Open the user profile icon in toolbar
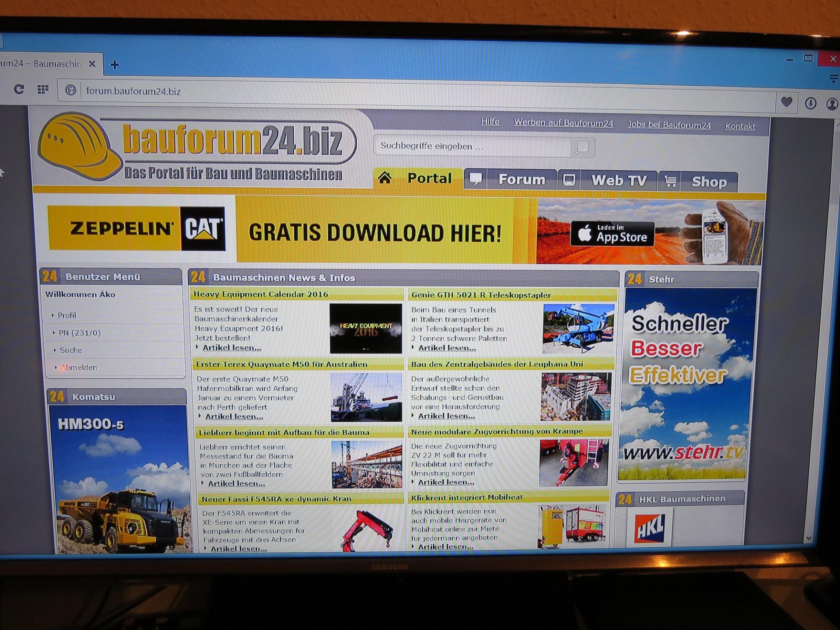This screenshot has width=840, height=630. pyautogui.click(x=832, y=104)
